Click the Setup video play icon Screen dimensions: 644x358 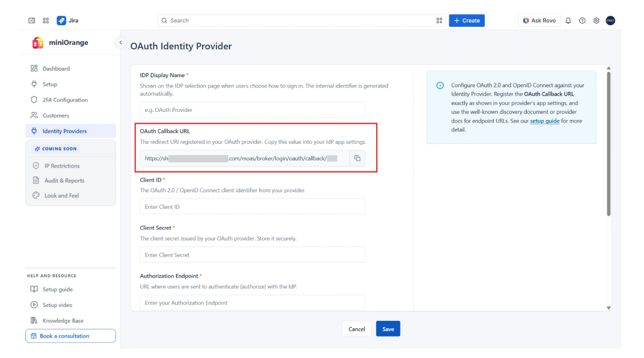click(34, 305)
